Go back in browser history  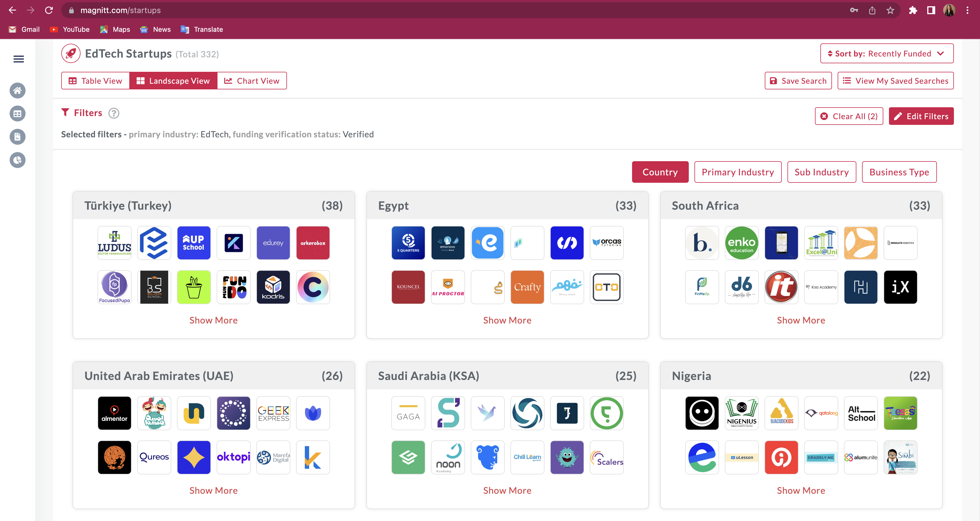click(x=12, y=10)
